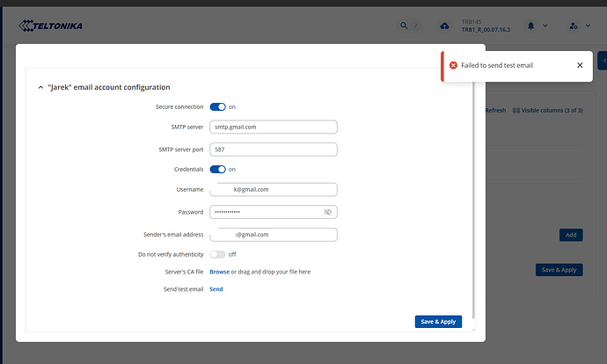Click the cloud upload firmware icon
This screenshot has height=364, width=607.
click(443, 26)
